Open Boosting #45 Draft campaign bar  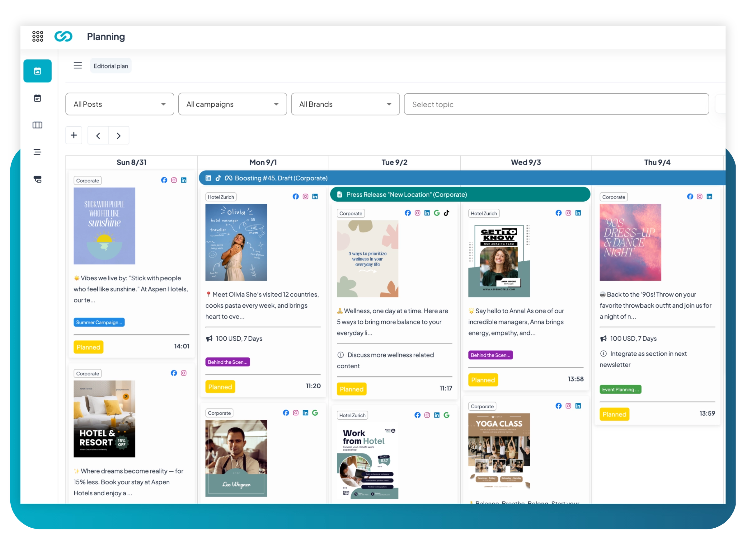(x=462, y=178)
